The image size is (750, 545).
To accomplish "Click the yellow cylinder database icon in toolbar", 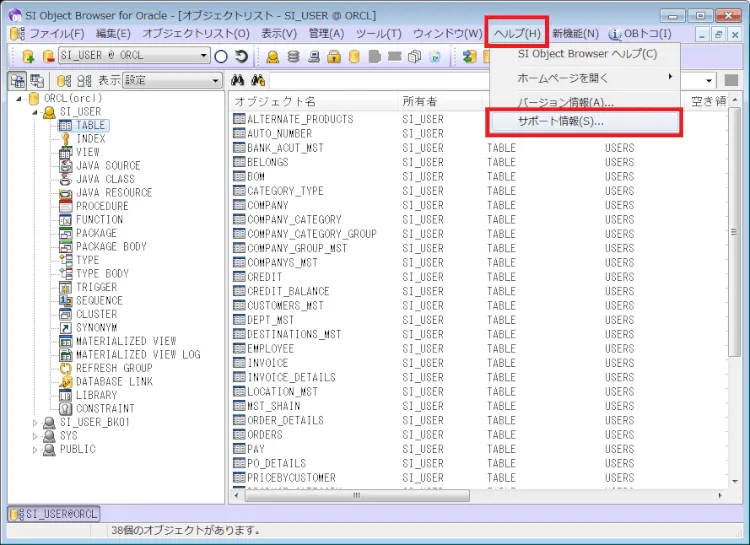I will (x=354, y=56).
